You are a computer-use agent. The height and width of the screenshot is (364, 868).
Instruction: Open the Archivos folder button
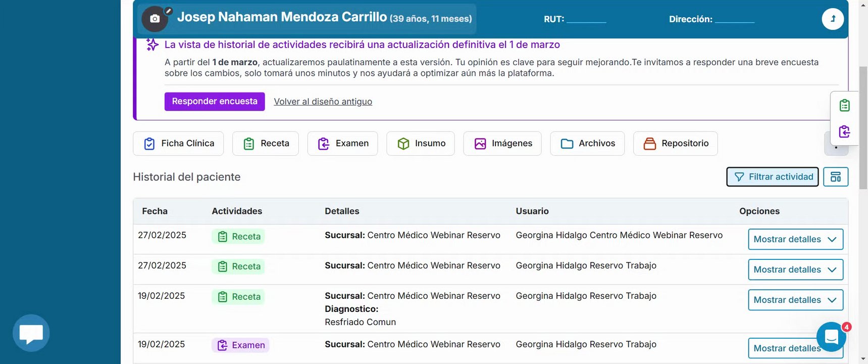click(x=587, y=144)
